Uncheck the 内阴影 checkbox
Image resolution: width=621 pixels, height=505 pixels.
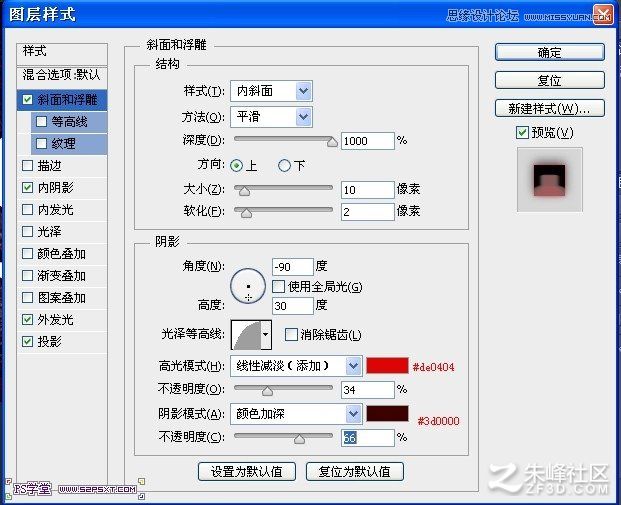click(x=27, y=187)
